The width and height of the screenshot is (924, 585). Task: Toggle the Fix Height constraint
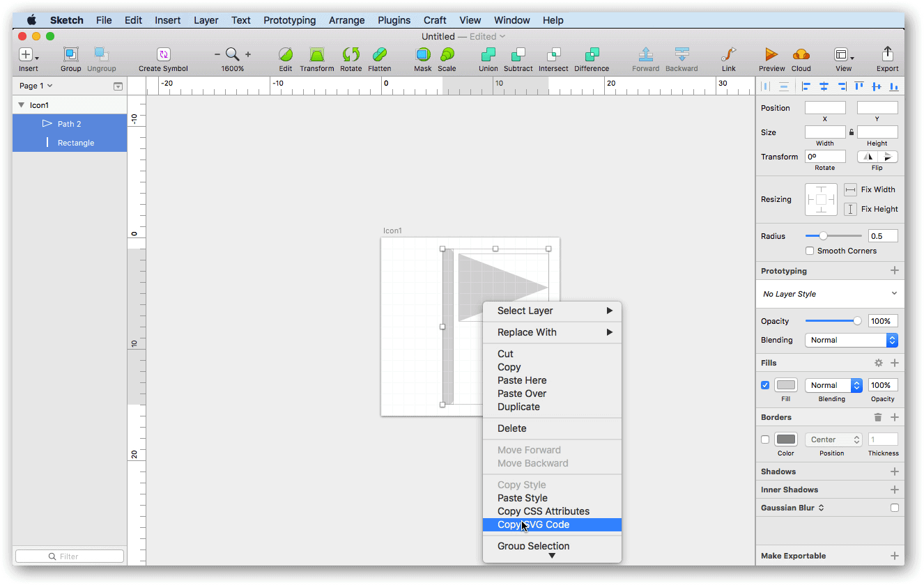tap(850, 209)
